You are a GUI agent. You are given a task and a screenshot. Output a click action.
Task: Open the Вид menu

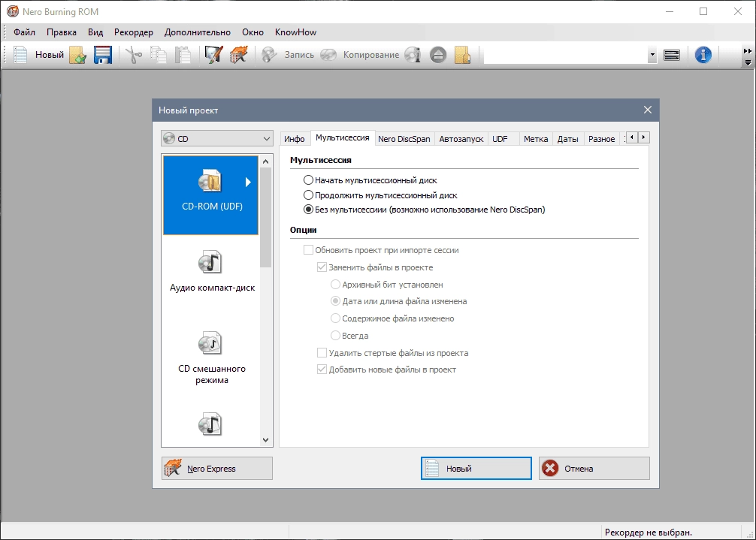tap(95, 32)
